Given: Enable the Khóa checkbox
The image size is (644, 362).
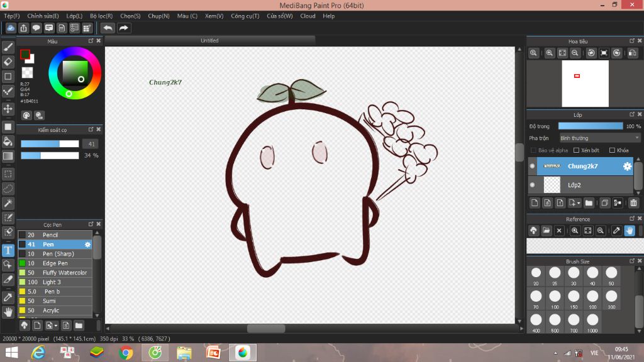Looking at the screenshot, I should (612, 150).
